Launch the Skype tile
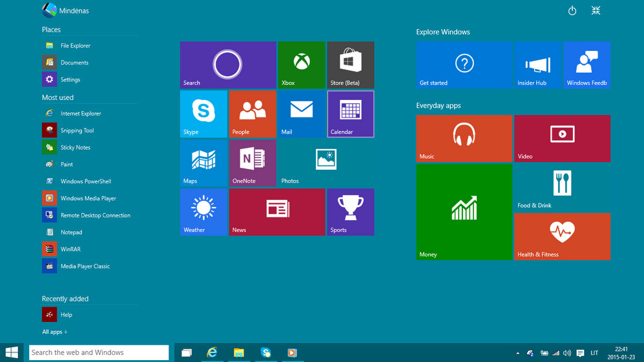644x362 pixels. click(x=203, y=114)
